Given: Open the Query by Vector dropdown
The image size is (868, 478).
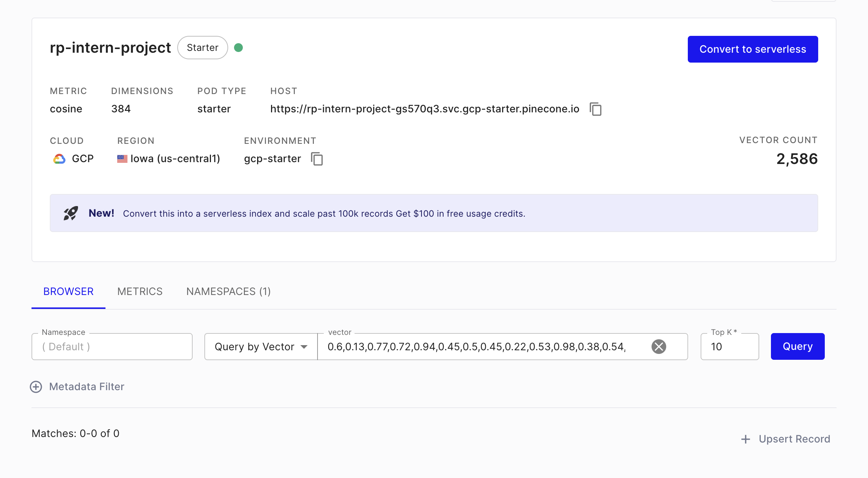Looking at the screenshot, I should (x=261, y=347).
